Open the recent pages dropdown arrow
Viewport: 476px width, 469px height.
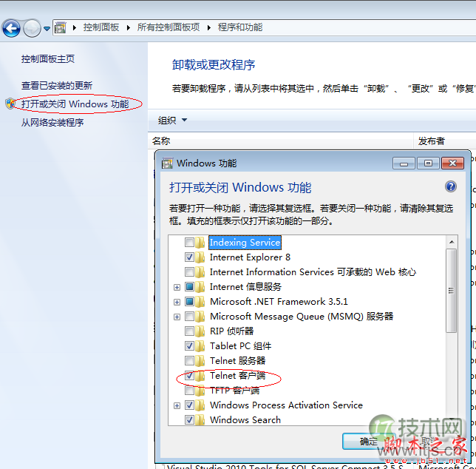pos(47,29)
